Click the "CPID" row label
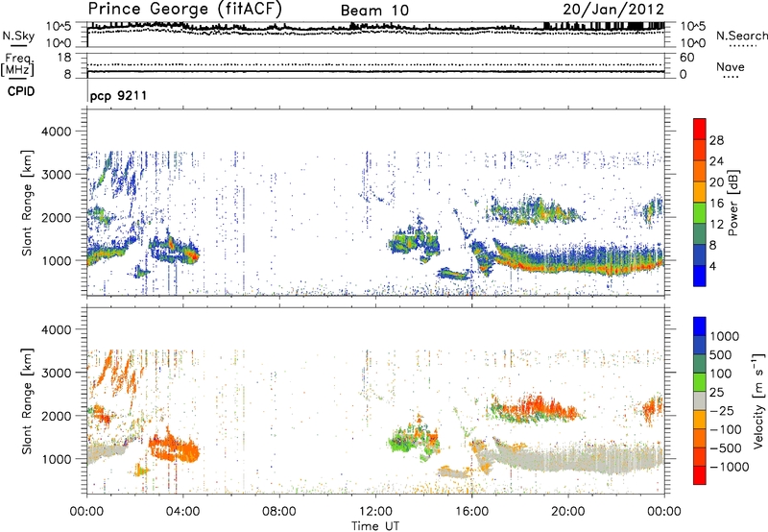This screenshot has height=532, width=768. 21,91
